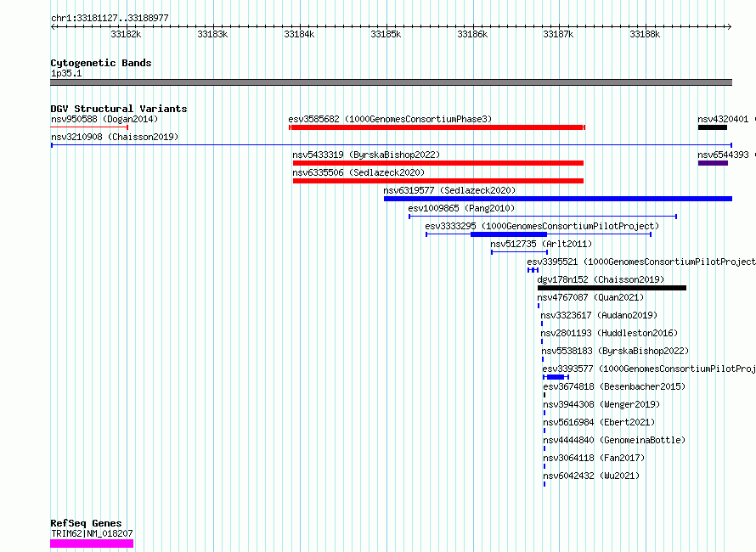Click the TRIM62|NM_018207 magenta gene bar
This screenshot has width=756, height=552.
click(92, 544)
